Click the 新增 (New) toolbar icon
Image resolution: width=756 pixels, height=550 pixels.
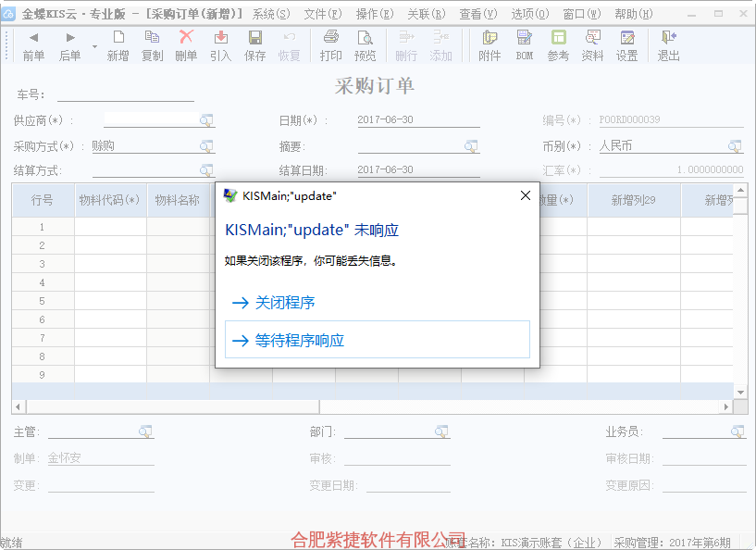(x=118, y=44)
